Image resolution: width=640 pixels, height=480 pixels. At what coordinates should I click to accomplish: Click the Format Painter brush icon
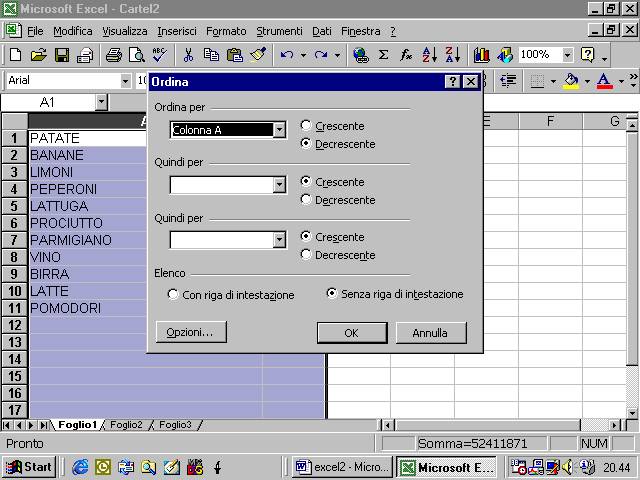pos(258,55)
